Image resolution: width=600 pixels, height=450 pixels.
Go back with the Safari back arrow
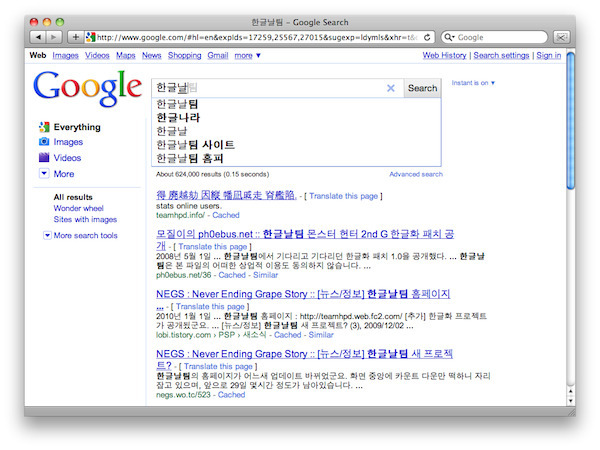[x=38, y=37]
